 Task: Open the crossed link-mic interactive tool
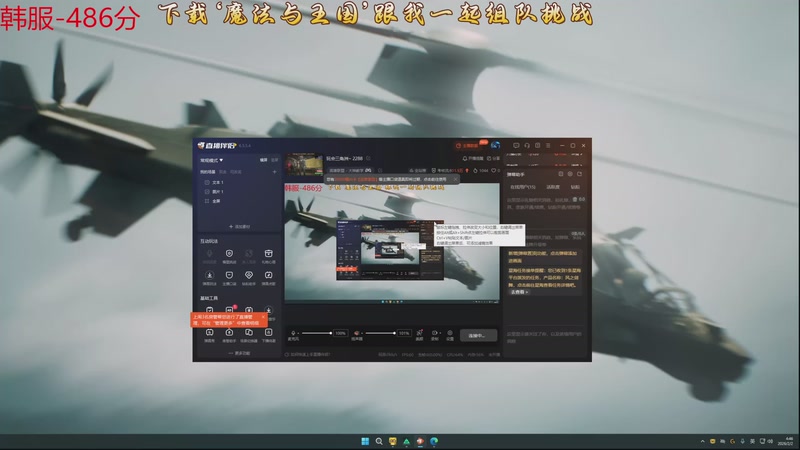[x=248, y=254]
